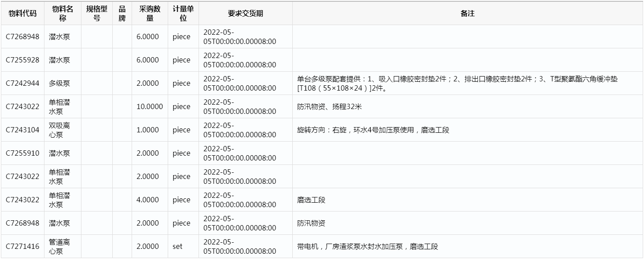The width and height of the screenshot is (644, 259).
Task: Click the 2.0000 quantity in the 管道离心泵 row
Action: [148, 246]
